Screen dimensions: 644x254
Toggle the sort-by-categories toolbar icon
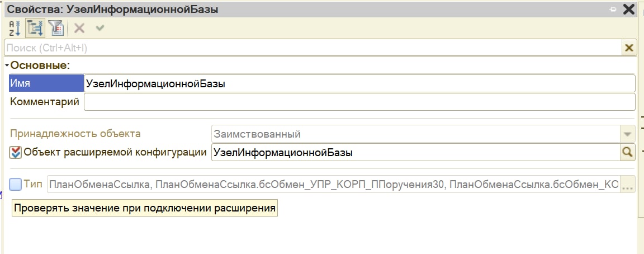(x=35, y=27)
